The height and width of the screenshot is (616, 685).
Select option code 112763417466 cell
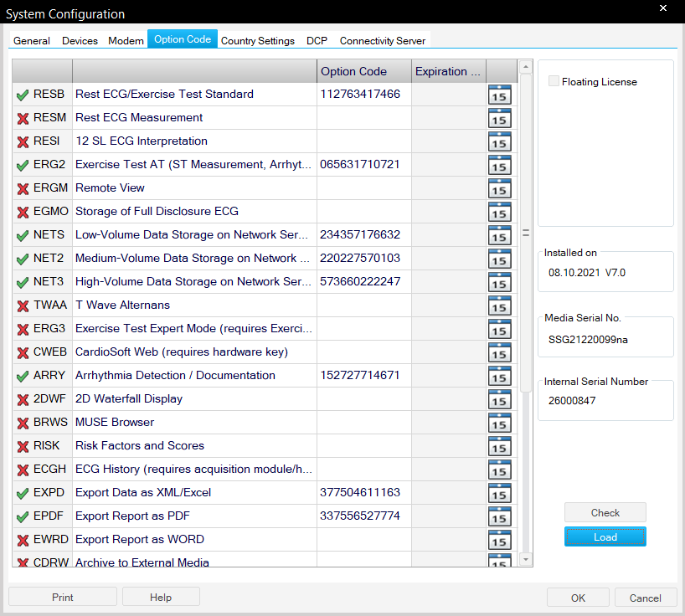364,95
